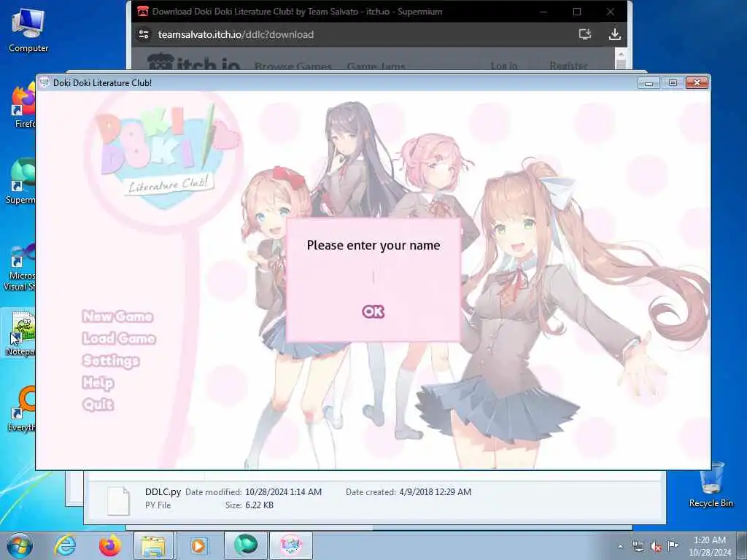Click the install app icon in address bar
The width and height of the screenshot is (747, 560).
585,34
